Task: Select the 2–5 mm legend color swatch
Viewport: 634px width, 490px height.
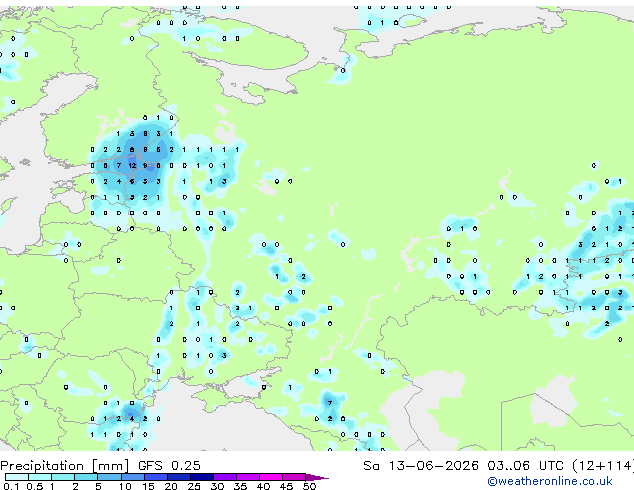Action: click(86, 477)
